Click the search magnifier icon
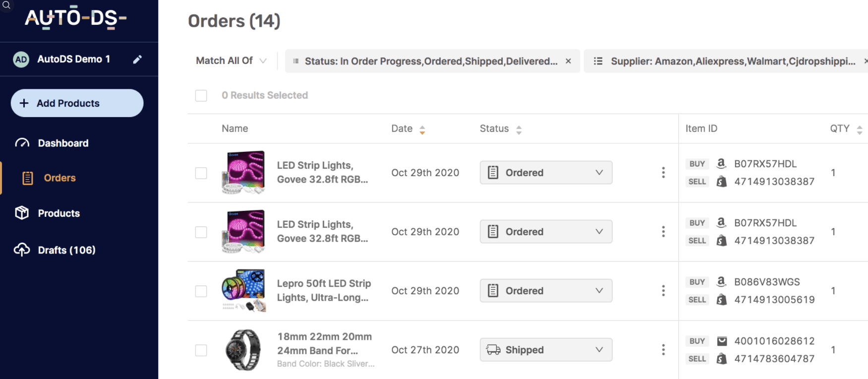The image size is (868, 379). 6,5
